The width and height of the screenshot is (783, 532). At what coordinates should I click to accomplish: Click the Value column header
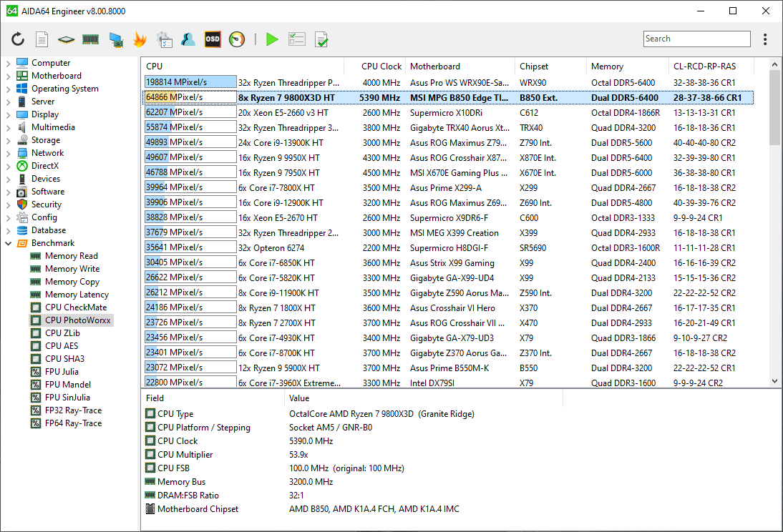[424, 398]
